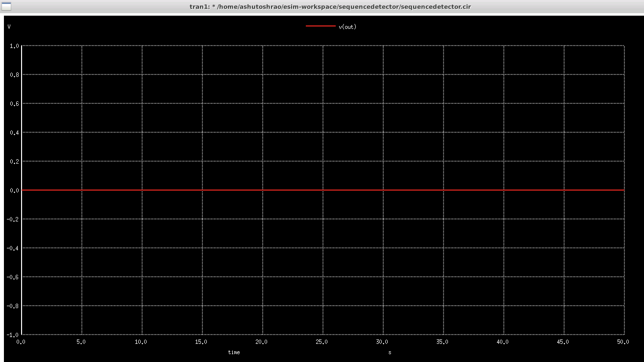The image size is (644, 362).
Task: Click the 0.8 y-axis label
Action: 14,75
